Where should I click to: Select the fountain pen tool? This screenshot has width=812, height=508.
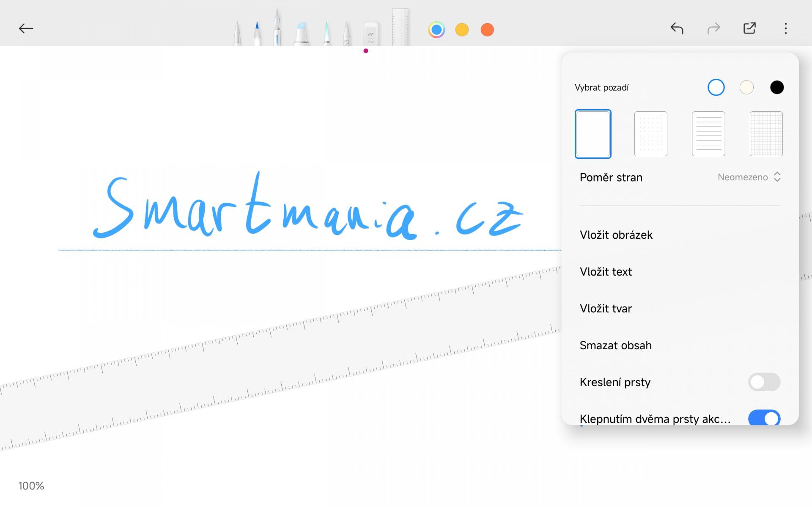[277, 28]
